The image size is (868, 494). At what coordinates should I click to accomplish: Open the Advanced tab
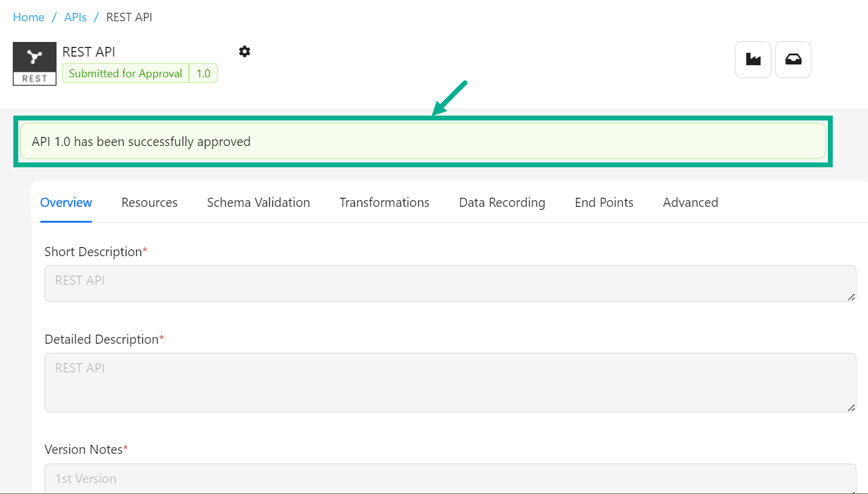tap(691, 203)
